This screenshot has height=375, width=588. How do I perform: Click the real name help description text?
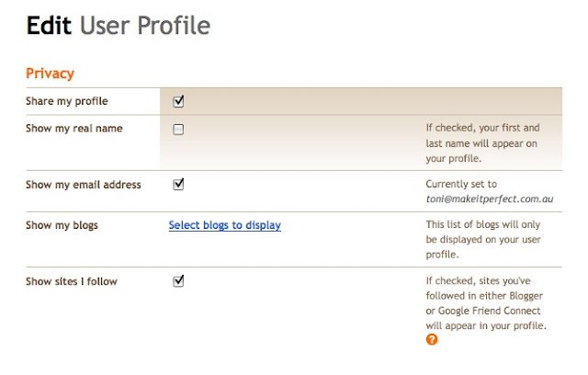[482, 142]
